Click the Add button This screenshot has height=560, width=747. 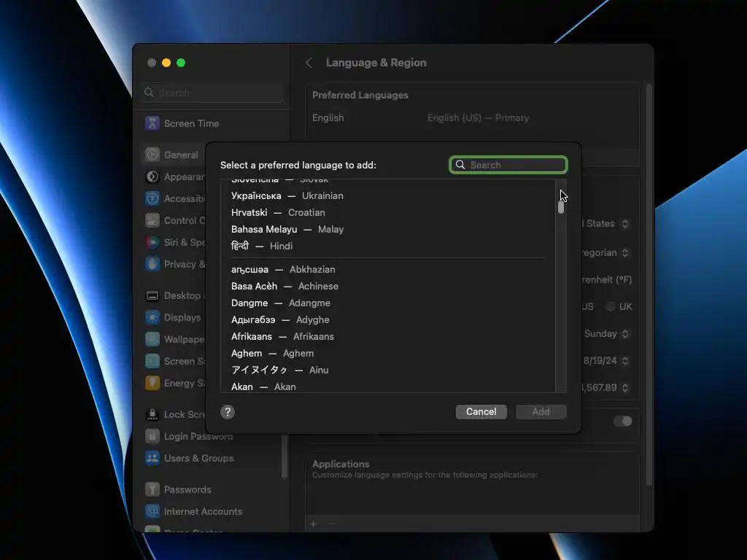(541, 412)
